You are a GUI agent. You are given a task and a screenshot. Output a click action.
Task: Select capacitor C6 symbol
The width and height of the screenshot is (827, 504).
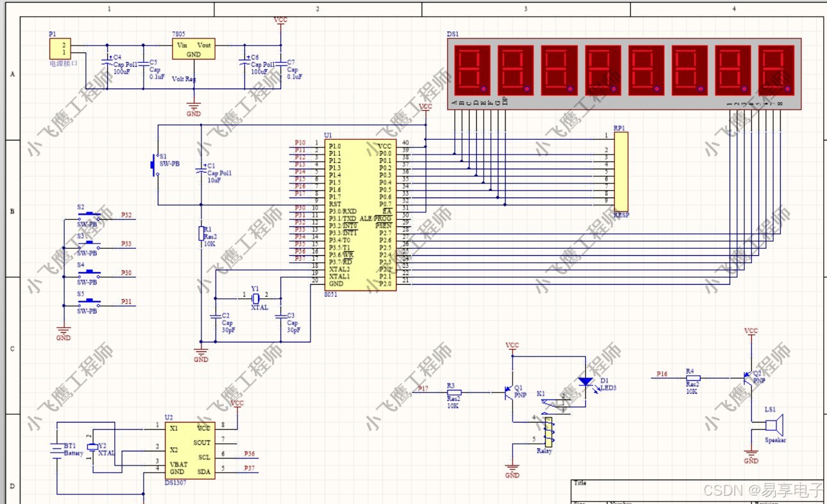tap(244, 62)
